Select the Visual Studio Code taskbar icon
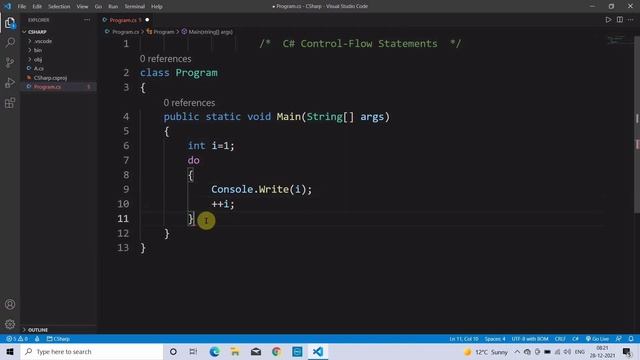640x360 pixels. click(x=318, y=352)
